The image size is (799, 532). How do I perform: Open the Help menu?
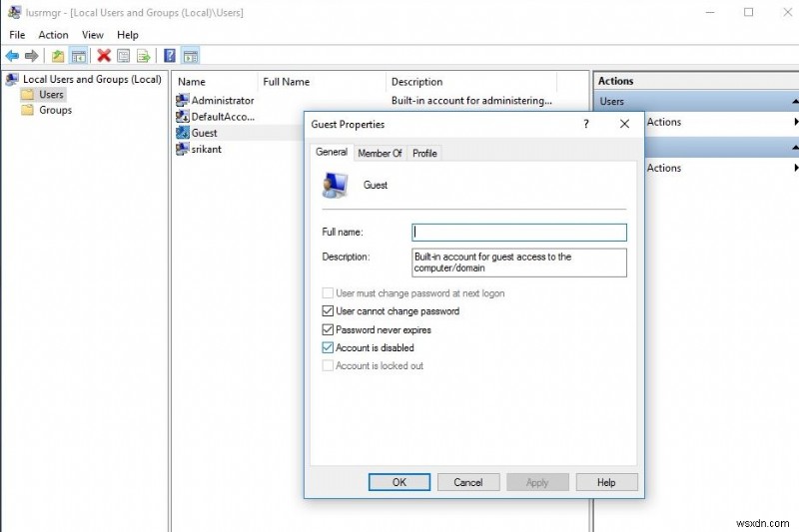[x=128, y=35]
